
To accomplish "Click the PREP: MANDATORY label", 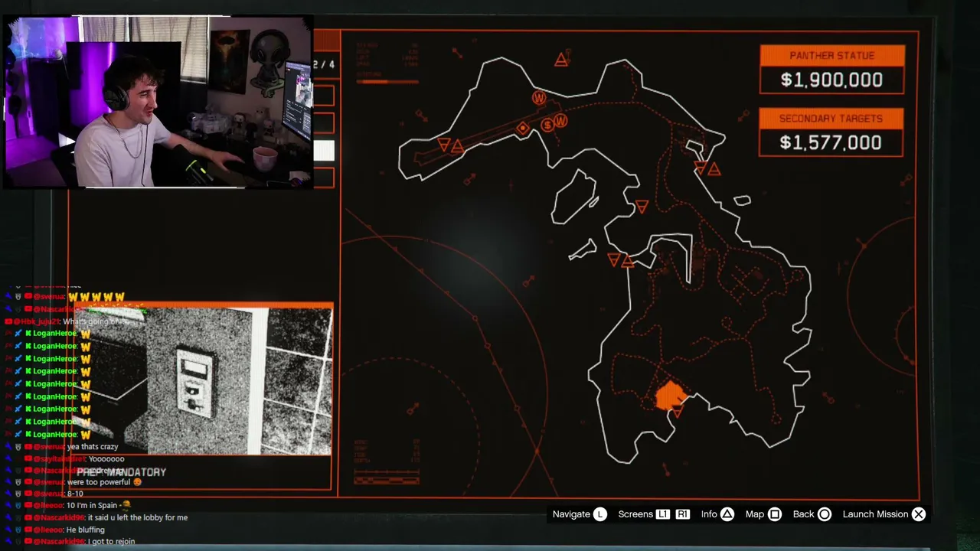I will click(x=121, y=472).
